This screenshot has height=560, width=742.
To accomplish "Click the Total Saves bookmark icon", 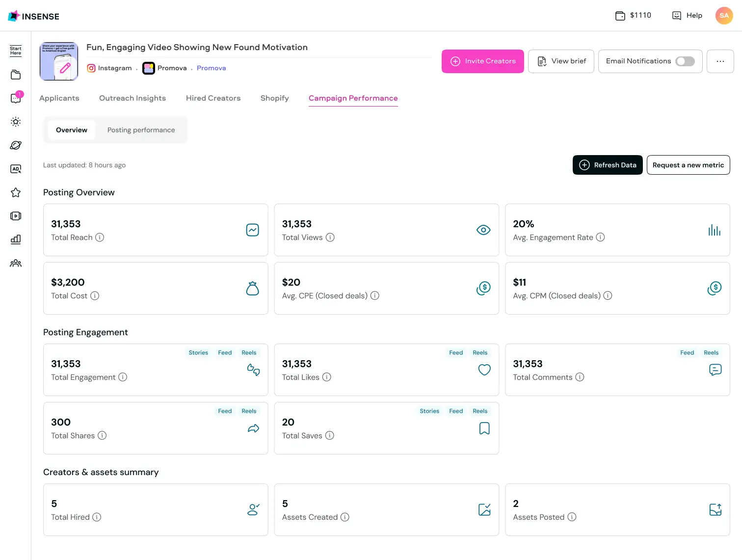I will coord(484,428).
